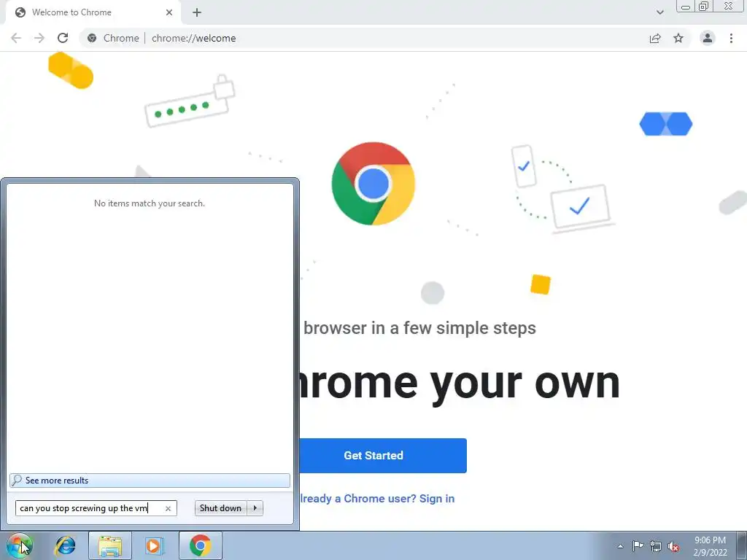This screenshot has height=560, width=747.
Task: Minimize the Chrome window
Action: coord(686,7)
